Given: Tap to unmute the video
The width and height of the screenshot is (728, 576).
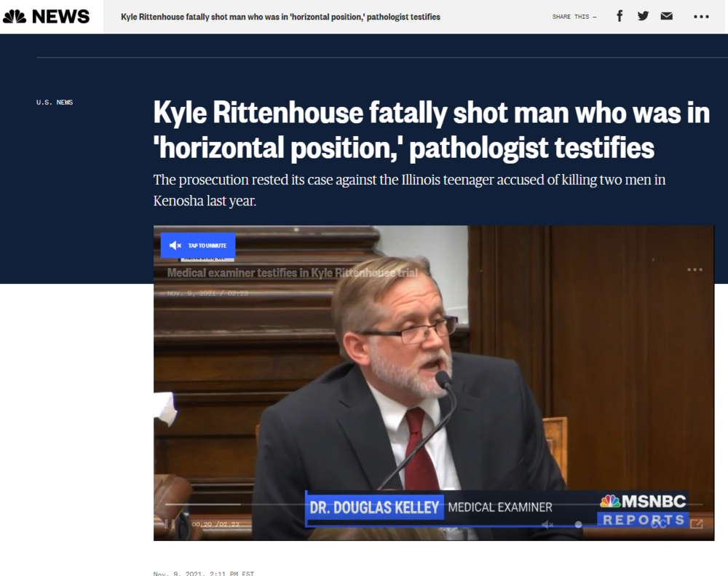Looking at the screenshot, I should click(198, 245).
